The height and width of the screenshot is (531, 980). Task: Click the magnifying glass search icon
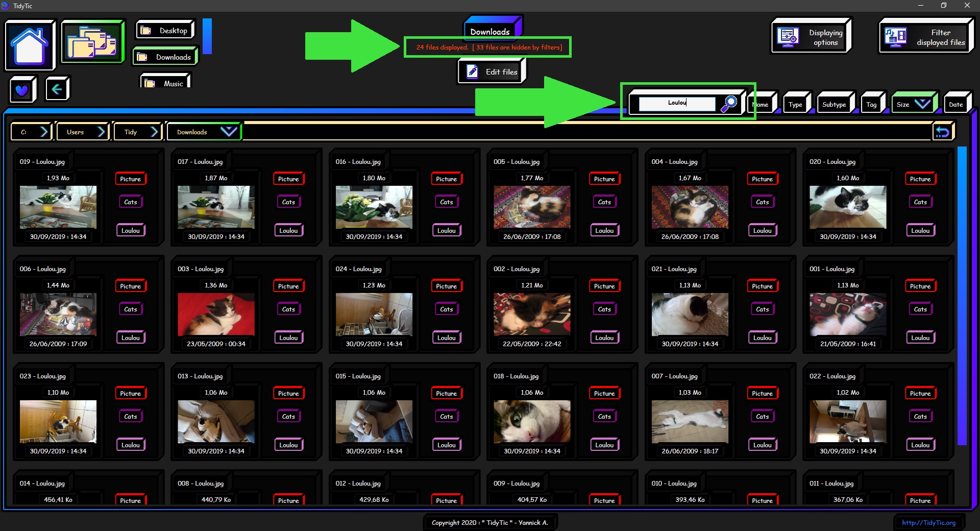[729, 104]
